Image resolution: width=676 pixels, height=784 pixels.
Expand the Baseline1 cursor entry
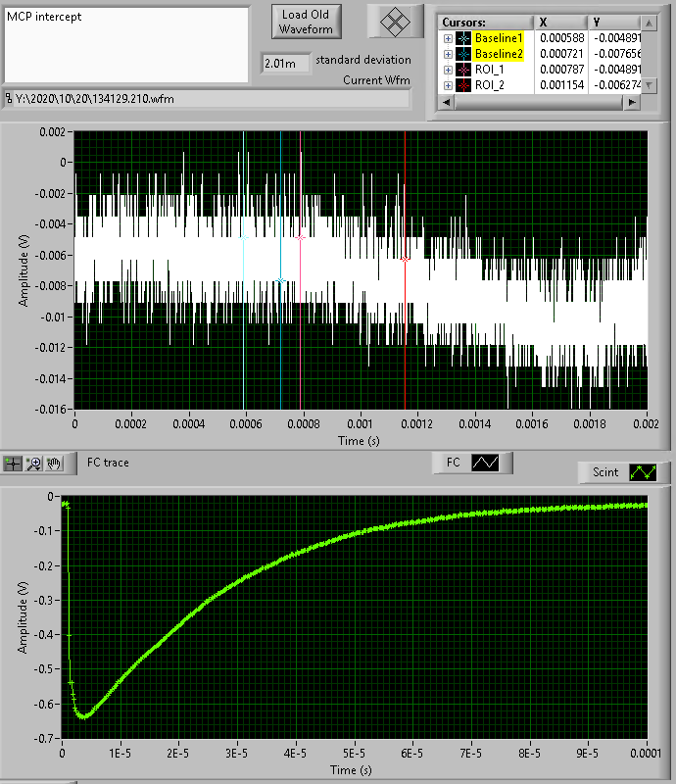click(448, 38)
